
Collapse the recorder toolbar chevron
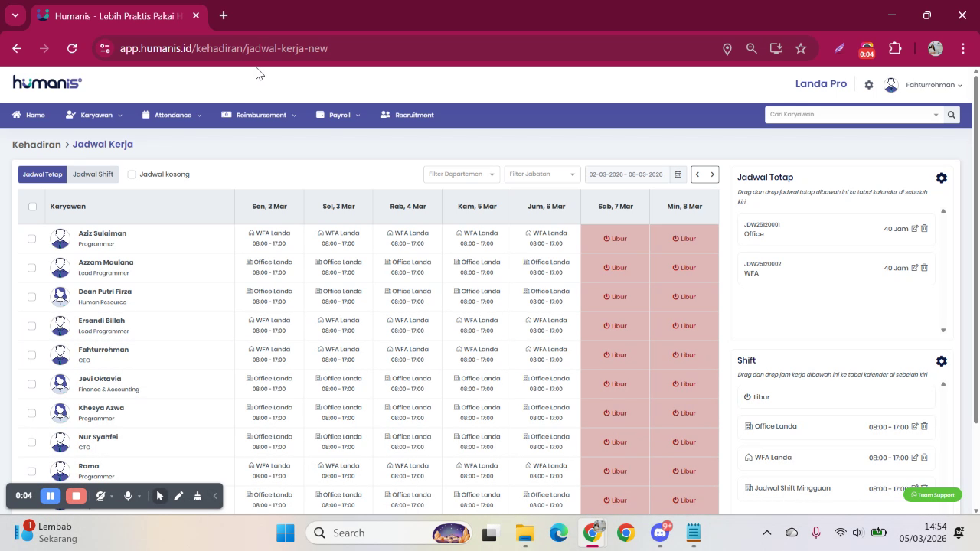click(x=215, y=496)
